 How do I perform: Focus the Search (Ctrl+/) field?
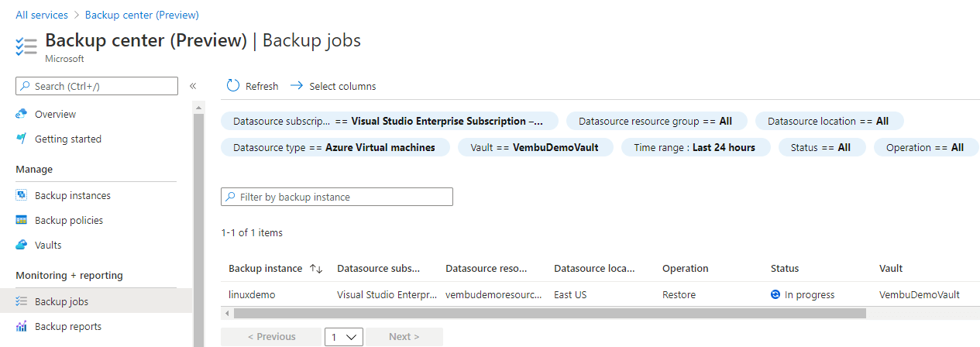pos(97,86)
